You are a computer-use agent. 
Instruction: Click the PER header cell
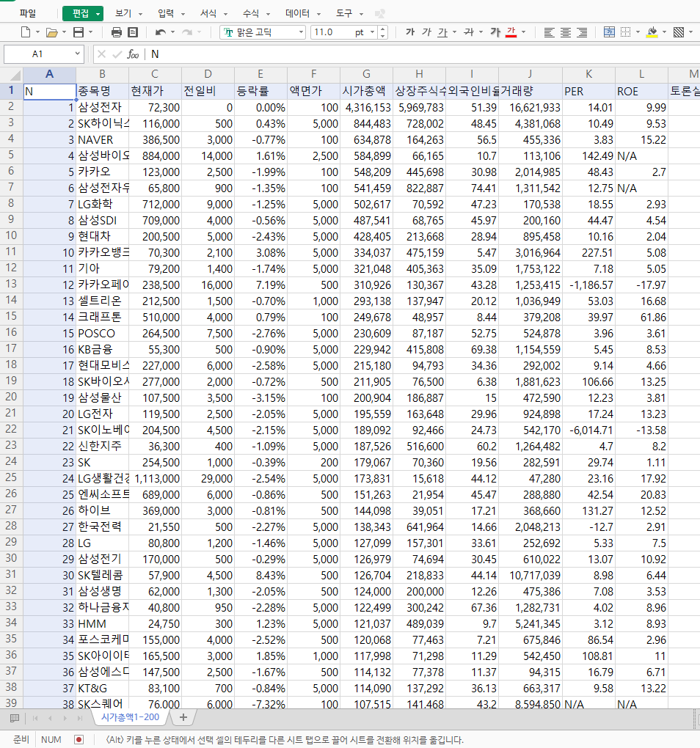click(588, 91)
